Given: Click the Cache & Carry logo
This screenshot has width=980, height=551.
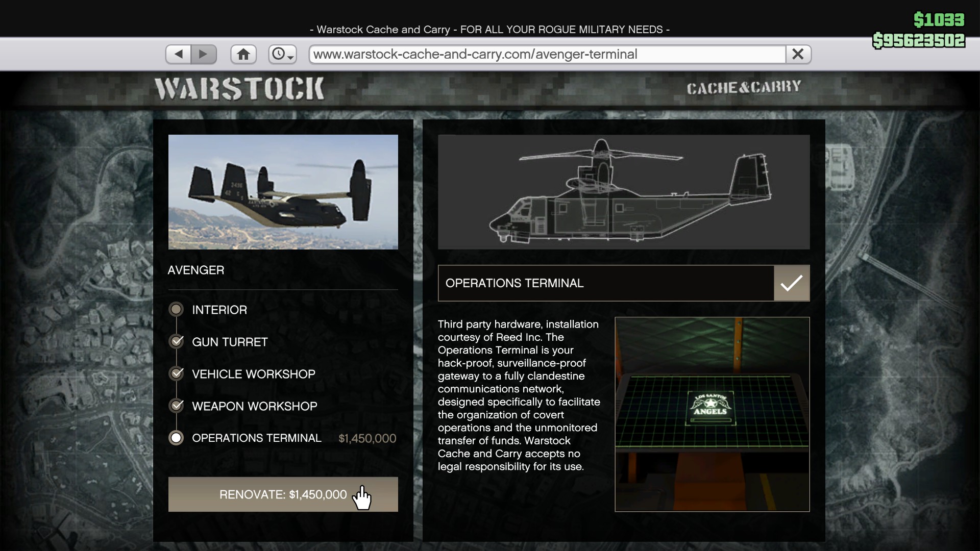Looking at the screenshot, I should click(744, 88).
